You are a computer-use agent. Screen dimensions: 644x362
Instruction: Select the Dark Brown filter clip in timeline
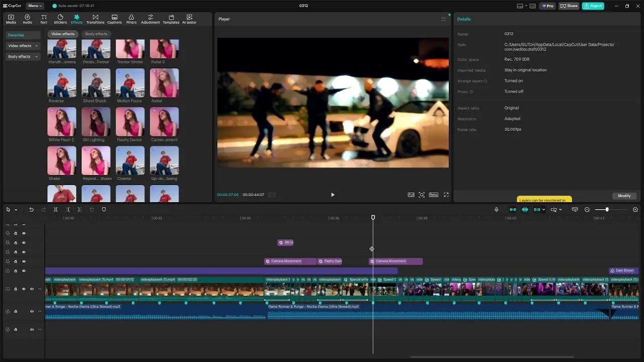[x=624, y=270]
